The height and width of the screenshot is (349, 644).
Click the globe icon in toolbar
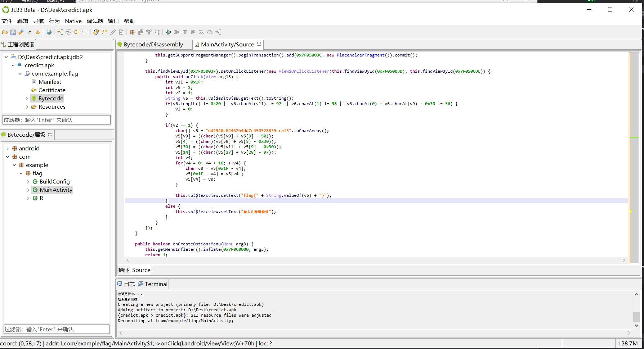click(x=49, y=32)
